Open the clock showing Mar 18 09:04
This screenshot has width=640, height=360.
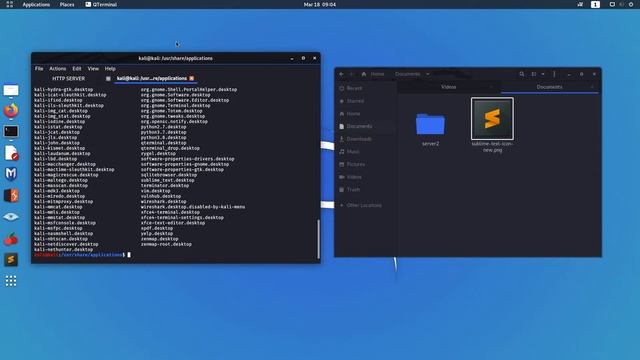click(320, 4)
